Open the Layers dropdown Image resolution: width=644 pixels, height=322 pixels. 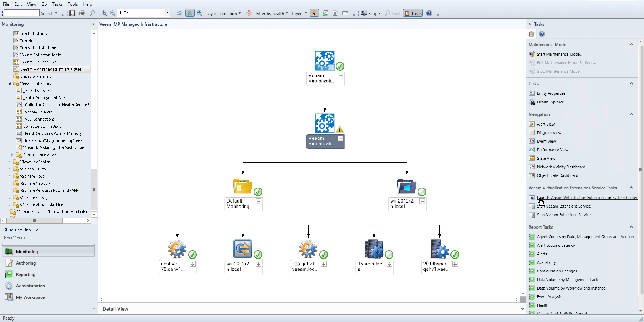pyautogui.click(x=299, y=13)
